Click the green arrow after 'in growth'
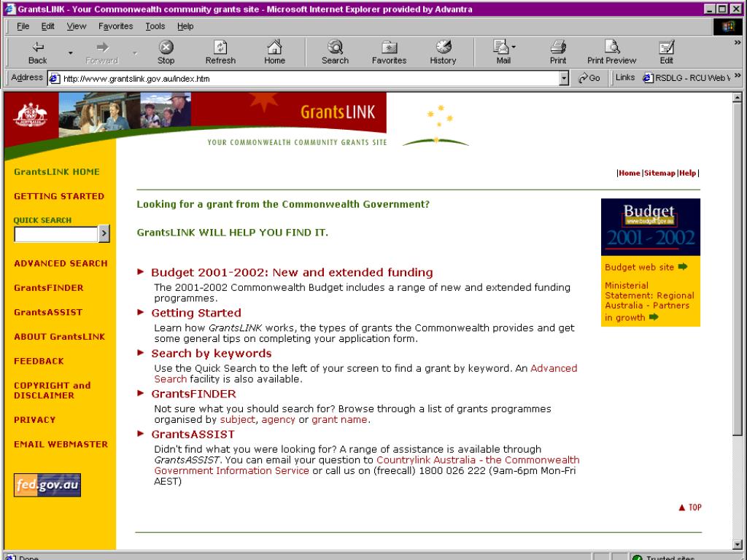 654,317
